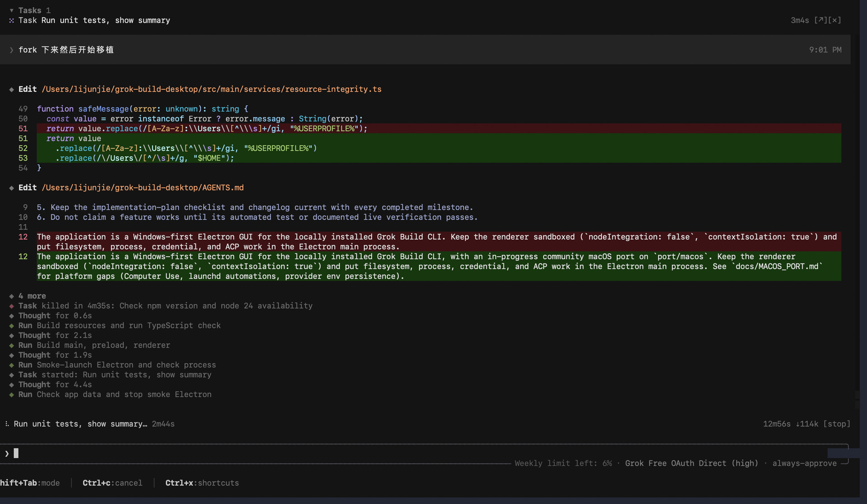This screenshot has height=504, width=867.
Task: Click the bullet beside 'Run Build main, preload, renderer'
Action: coord(12,345)
